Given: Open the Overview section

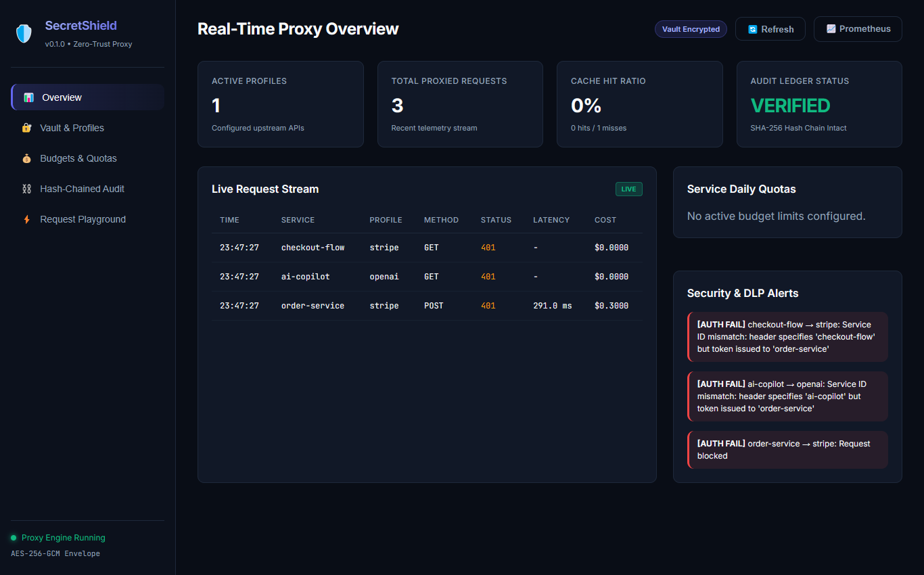Looking at the screenshot, I should click(x=87, y=97).
